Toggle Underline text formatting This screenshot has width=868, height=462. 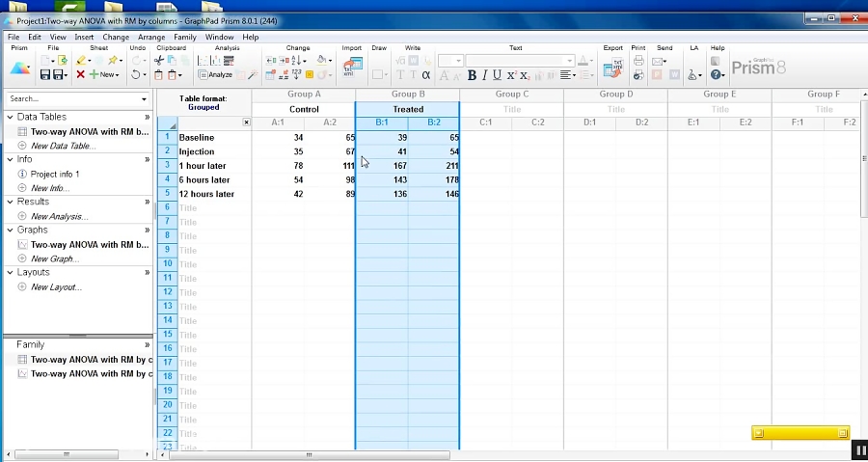[497, 75]
